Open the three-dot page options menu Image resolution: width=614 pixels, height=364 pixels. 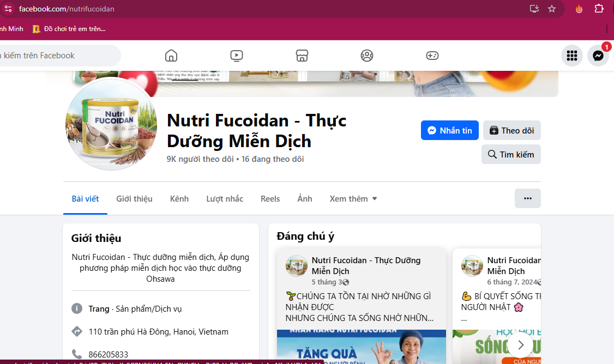(527, 198)
